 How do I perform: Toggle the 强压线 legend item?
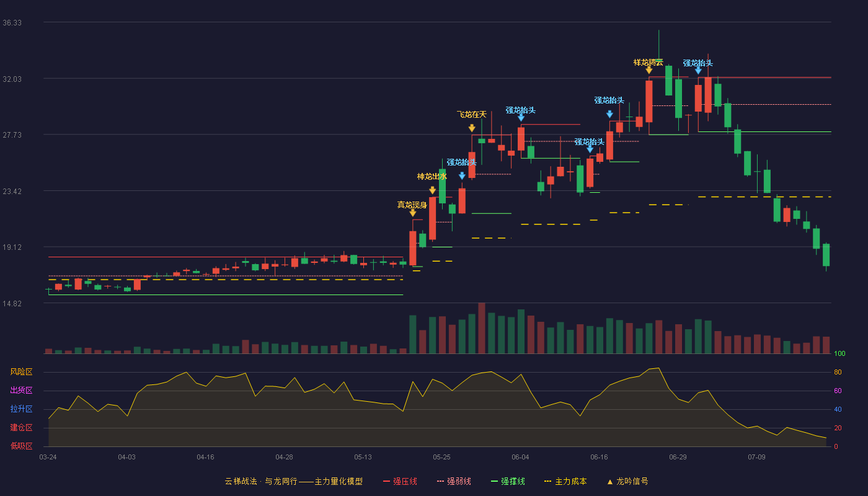400,481
